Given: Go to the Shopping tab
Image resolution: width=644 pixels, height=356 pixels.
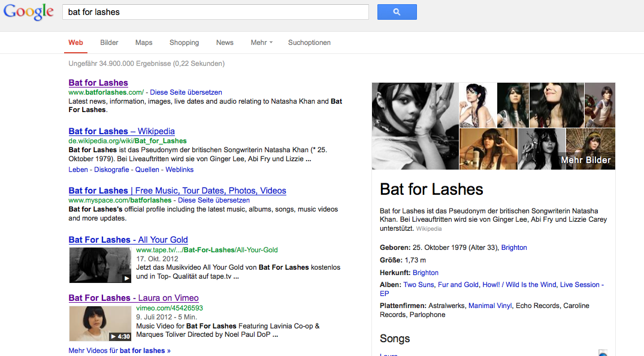Looking at the screenshot, I should click(184, 43).
